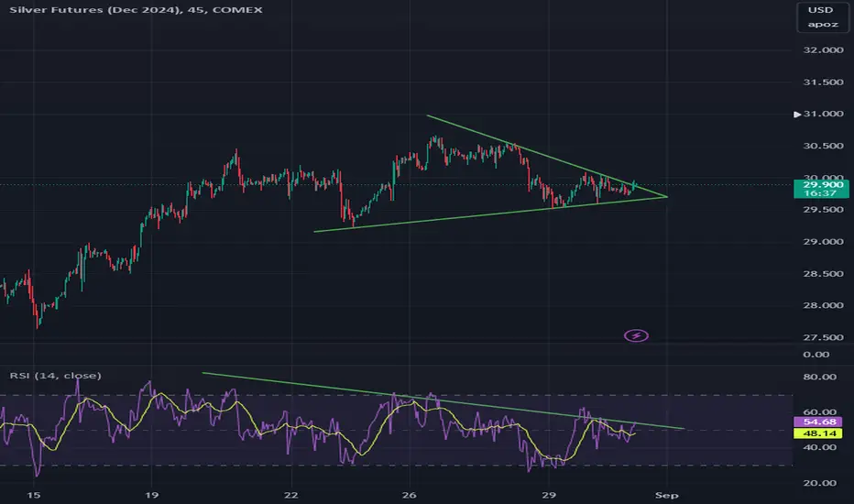
Task: Click the 80.00 RSI axis label
Action: click(x=820, y=377)
